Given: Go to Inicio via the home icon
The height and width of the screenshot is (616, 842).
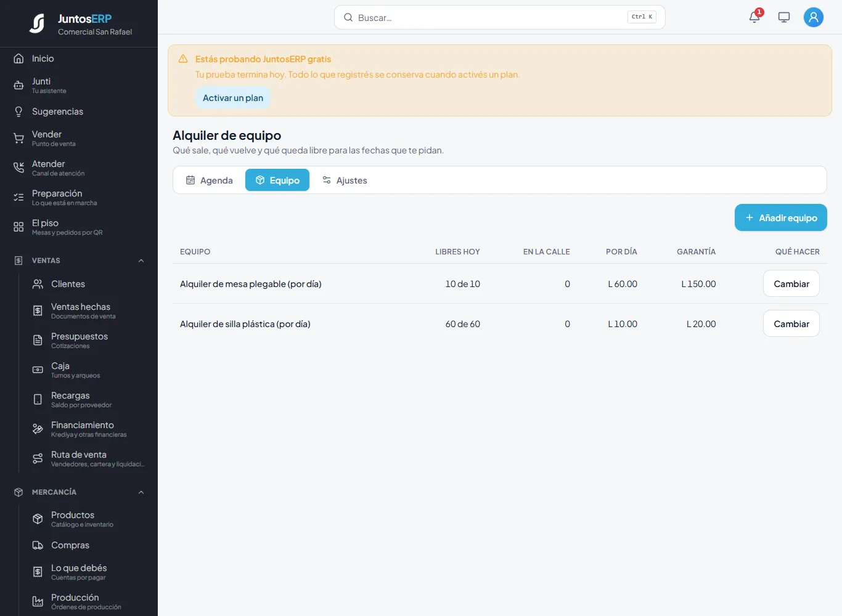Looking at the screenshot, I should click(x=18, y=59).
